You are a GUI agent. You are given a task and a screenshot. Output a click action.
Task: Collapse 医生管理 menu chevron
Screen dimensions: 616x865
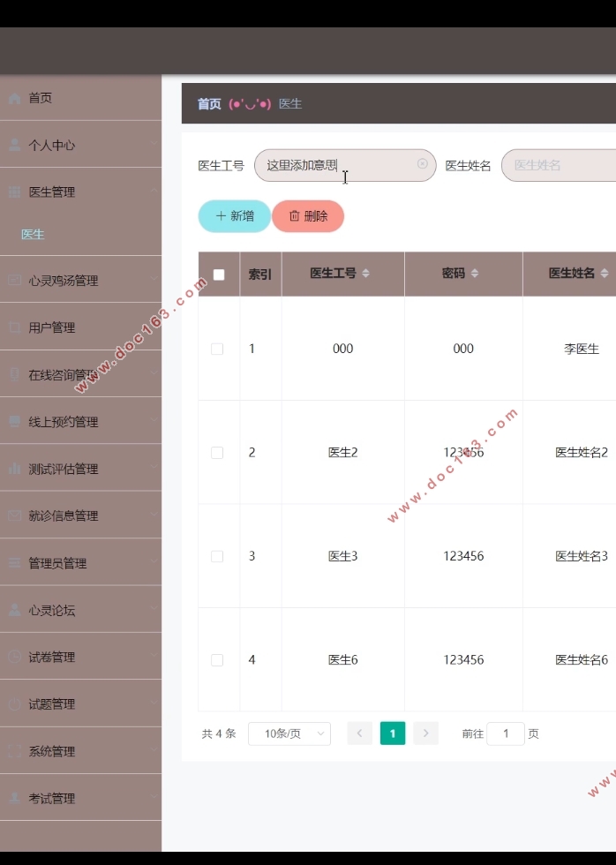click(154, 190)
